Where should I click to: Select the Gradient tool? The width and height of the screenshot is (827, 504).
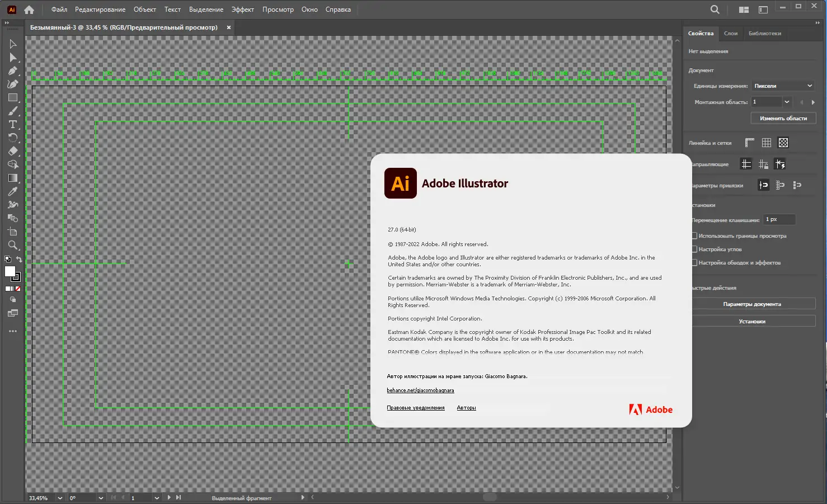click(x=13, y=178)
